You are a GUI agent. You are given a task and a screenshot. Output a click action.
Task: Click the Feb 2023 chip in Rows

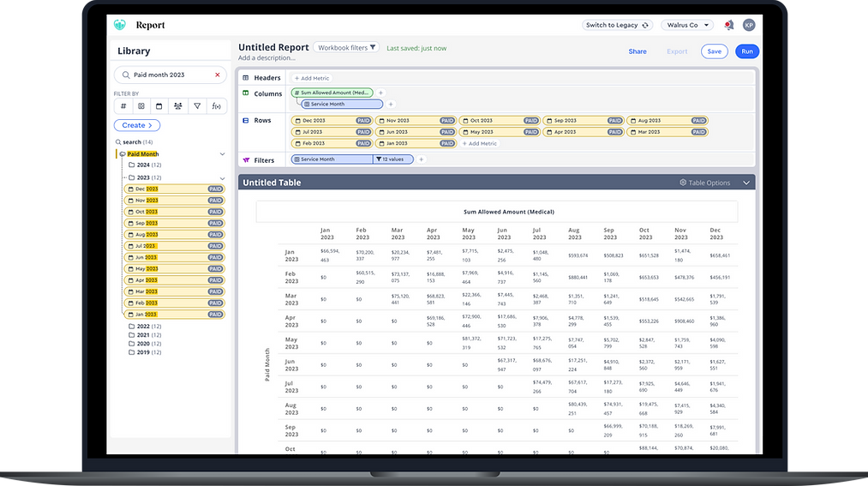coord(332,143)
